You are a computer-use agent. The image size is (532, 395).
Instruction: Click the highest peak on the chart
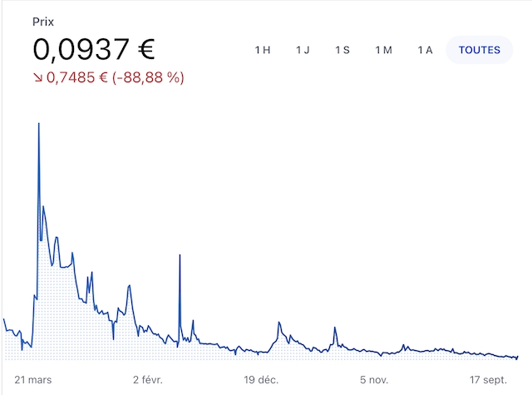coord(39,124)
